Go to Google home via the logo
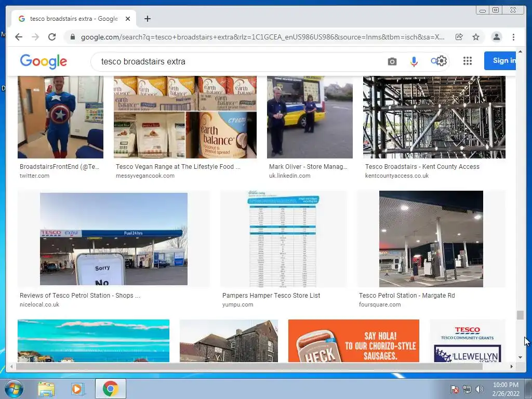Screen dimensions: 532x399 pyautogui.click(x=44, y=61)
